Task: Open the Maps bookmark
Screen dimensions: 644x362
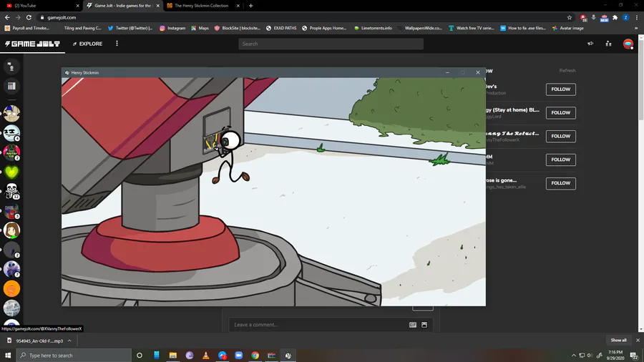Action: (200, 29)
